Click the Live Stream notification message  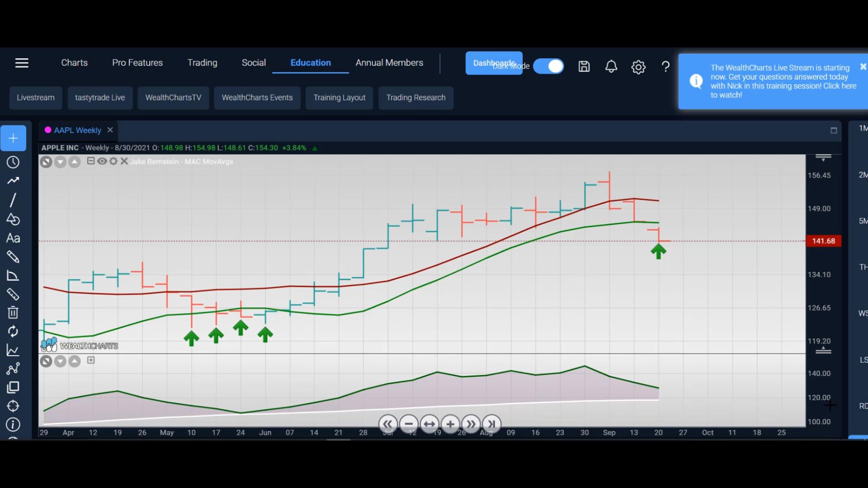click(783, 81)
